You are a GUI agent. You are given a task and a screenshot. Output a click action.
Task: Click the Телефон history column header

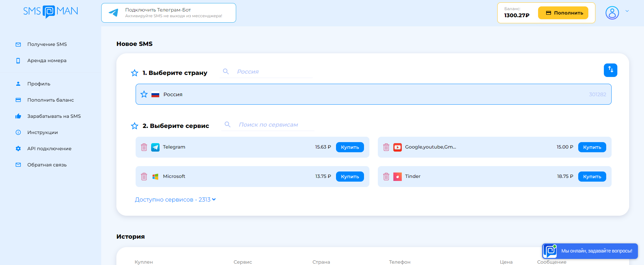tap(400, 262)
